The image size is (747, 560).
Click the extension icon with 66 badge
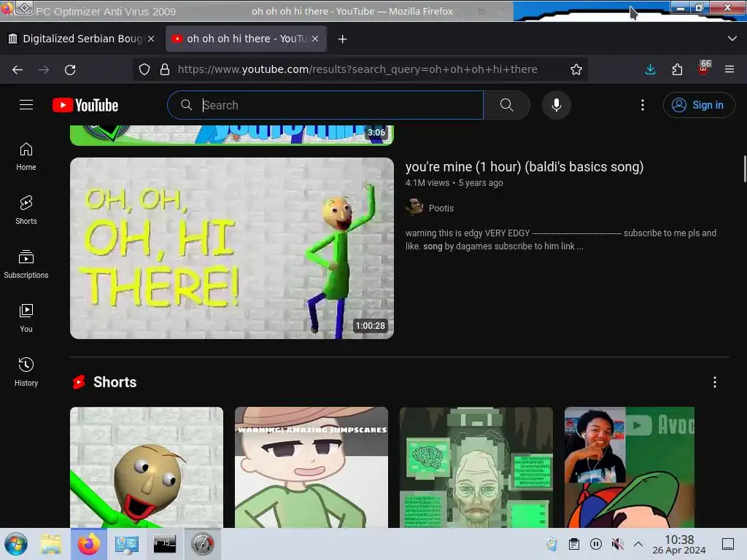704,68
